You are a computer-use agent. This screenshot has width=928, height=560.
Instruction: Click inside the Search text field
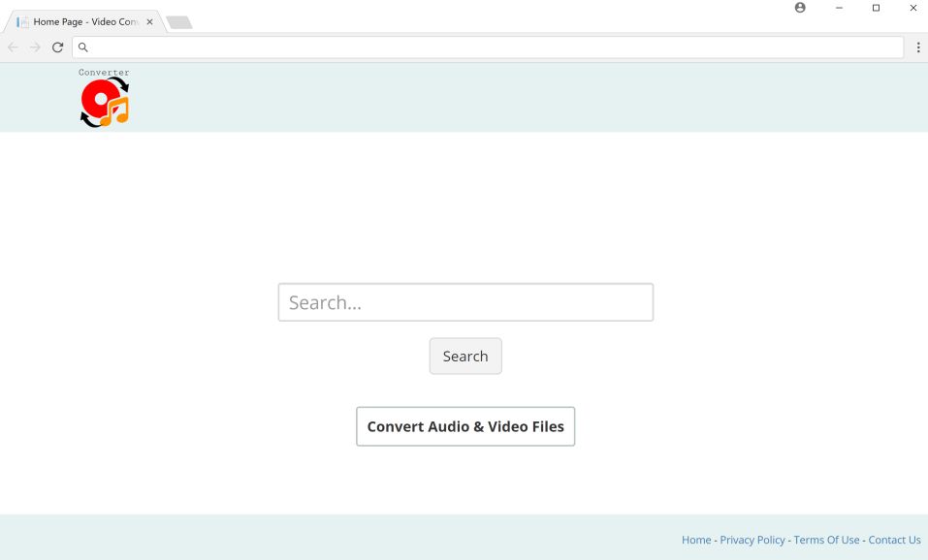click(x=465, y=301)
